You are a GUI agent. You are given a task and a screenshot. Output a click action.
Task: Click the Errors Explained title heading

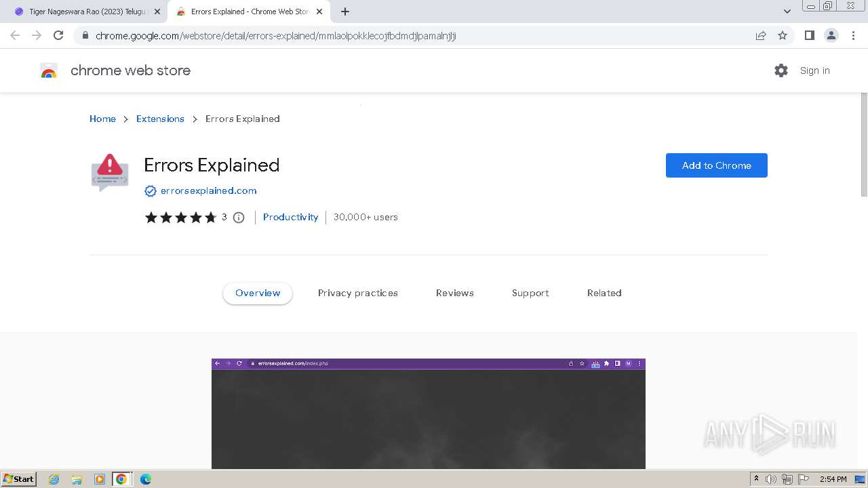click(212, 165)
